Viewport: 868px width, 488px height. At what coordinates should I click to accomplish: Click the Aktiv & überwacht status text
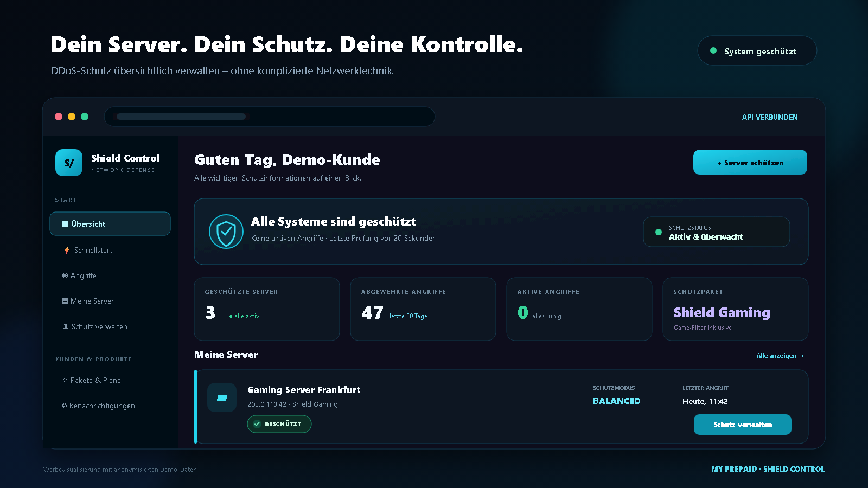(706, 237)
